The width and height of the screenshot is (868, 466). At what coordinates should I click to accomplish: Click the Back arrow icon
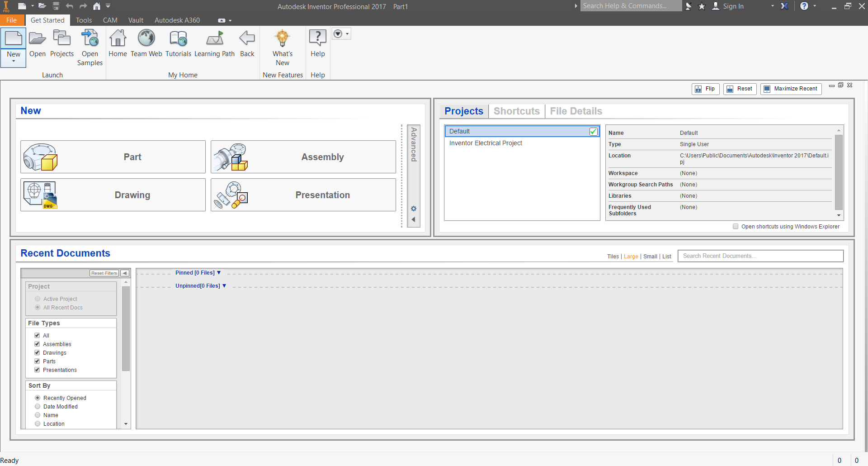(x=247, y=43)
